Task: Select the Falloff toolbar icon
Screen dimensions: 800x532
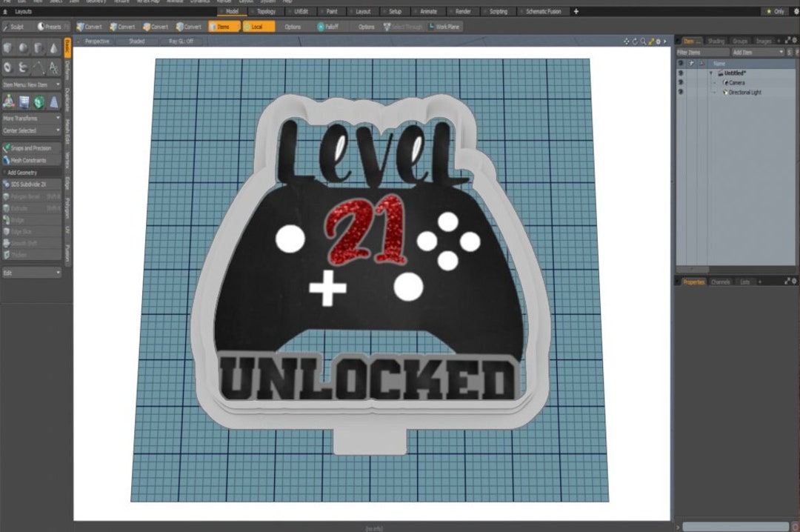Action: coord(330,27)
